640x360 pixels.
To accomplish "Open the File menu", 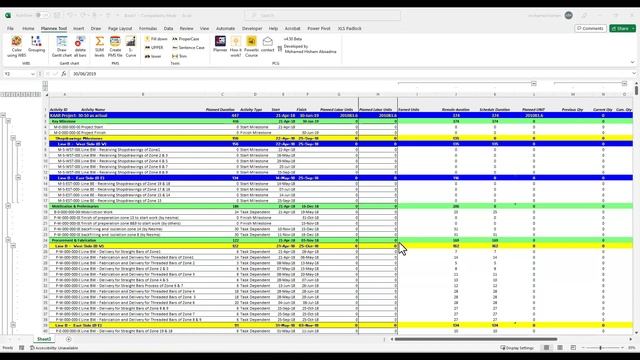I will 10,29.
